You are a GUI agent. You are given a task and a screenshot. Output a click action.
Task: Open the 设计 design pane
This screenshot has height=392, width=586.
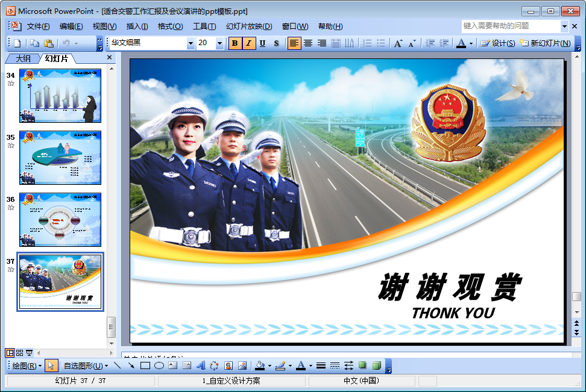(497, 43)
